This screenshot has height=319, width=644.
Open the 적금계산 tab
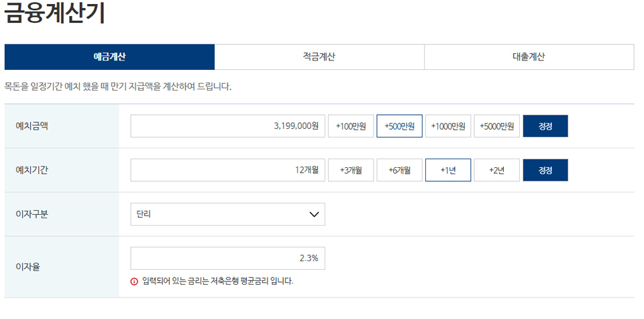pos(319,57)
